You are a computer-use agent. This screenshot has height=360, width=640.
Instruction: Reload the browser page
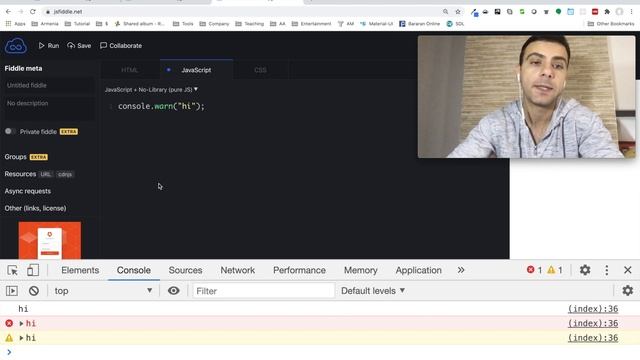(33, 11)
